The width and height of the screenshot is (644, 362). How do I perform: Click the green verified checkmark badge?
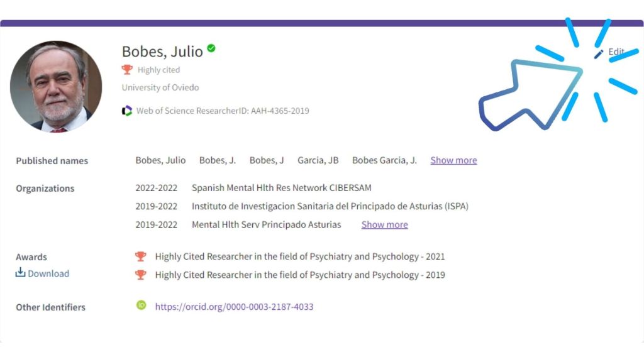click(211, 48)
